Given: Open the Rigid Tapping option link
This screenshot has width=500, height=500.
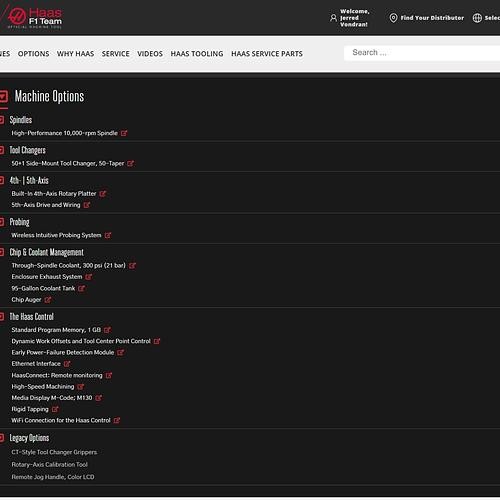Looking at the screenshot, I should (x=30, y=409).
